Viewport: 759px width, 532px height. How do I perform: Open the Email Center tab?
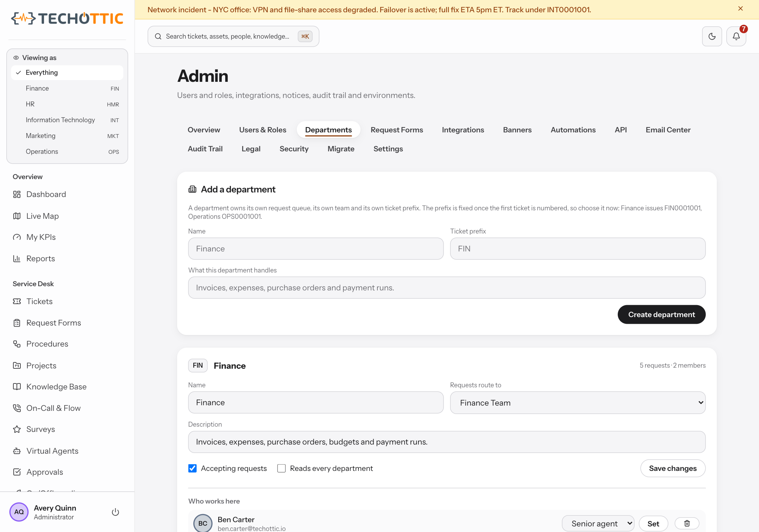(668, 130)
